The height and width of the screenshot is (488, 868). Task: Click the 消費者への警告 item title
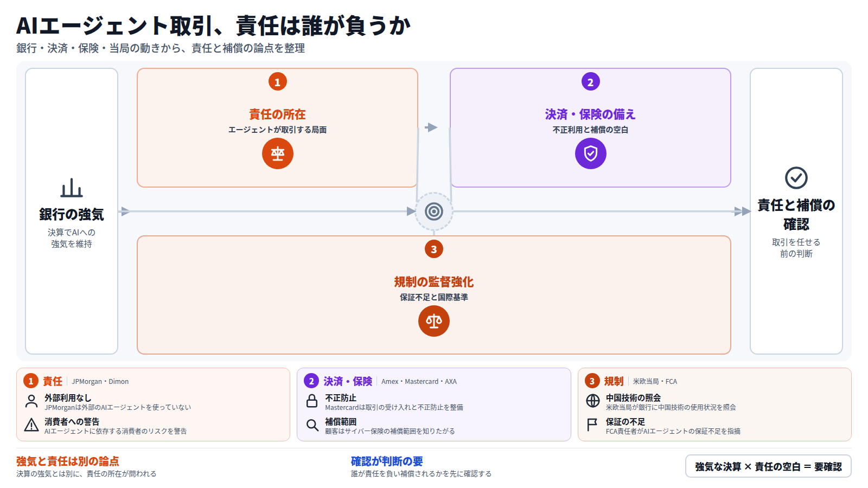click(x=72, y=422)
